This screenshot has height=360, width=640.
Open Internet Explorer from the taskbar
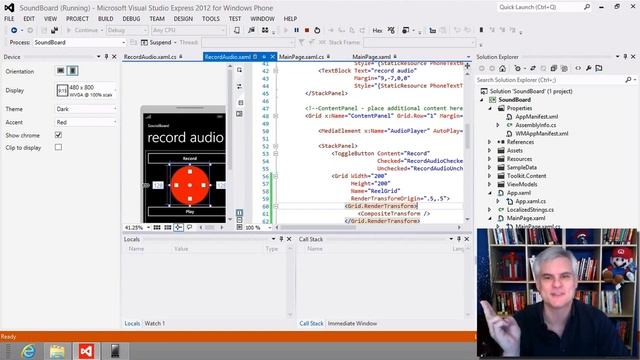(x=29, y=351)
